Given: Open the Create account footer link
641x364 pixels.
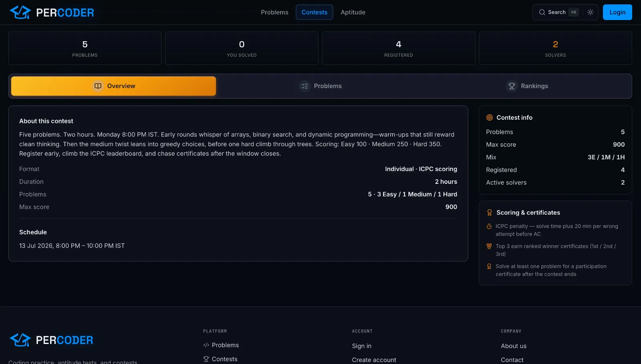Looking at the screenshot, I should [374, 360].
